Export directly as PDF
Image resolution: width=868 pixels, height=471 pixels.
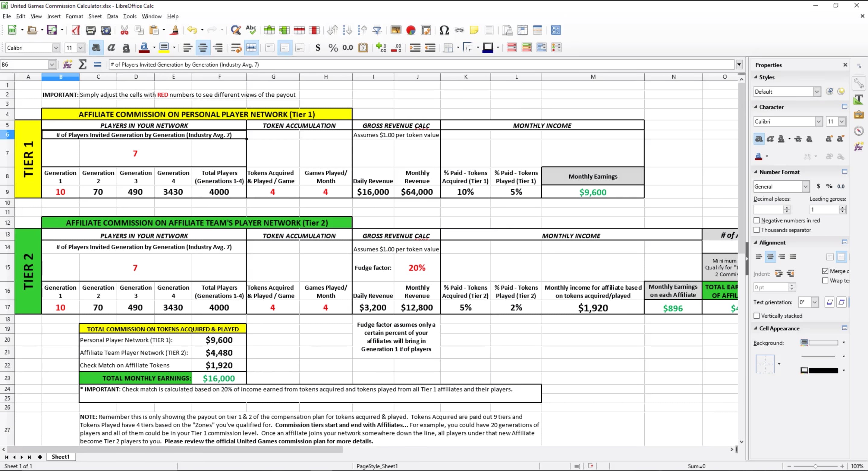76,30
